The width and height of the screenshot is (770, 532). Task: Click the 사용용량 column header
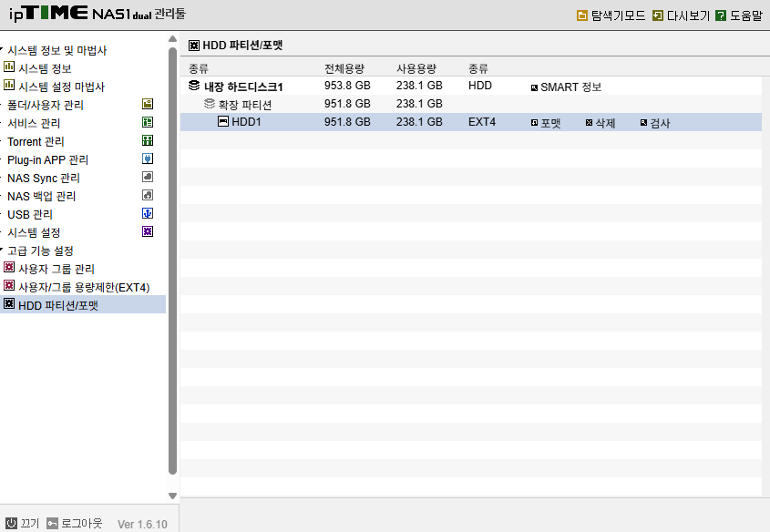point(416,68)
